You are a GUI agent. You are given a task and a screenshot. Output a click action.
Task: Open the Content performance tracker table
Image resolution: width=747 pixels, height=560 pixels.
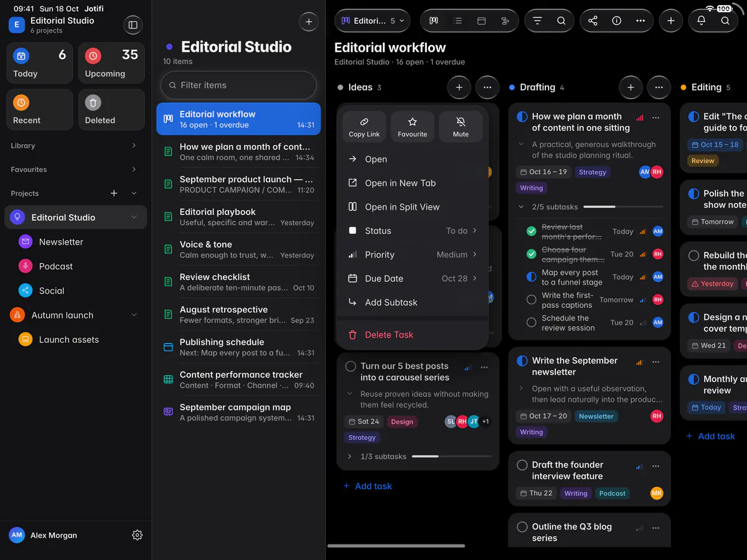[x=239, y=380]
